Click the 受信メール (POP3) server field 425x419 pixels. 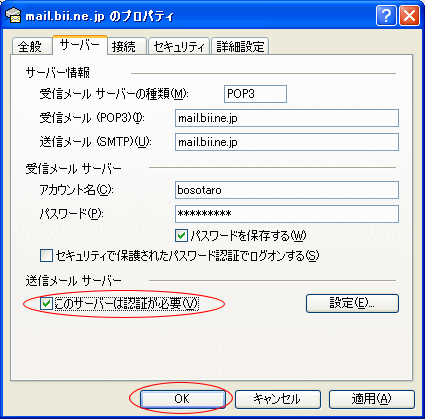[287, 118]
